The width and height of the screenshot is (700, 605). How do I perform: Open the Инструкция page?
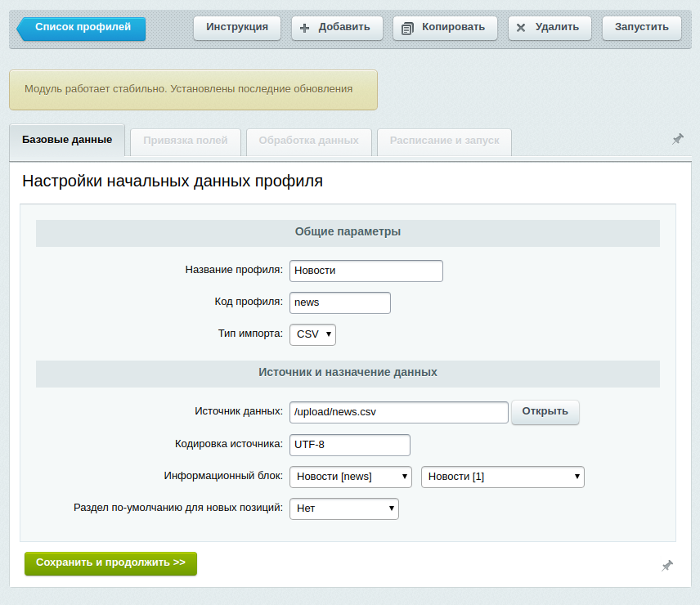pos(237,28)
